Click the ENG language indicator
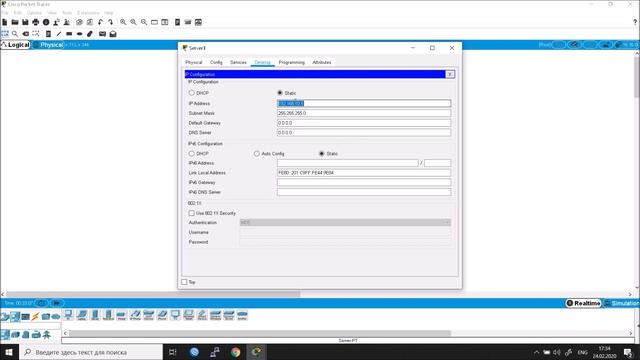 tap(582, 352)
